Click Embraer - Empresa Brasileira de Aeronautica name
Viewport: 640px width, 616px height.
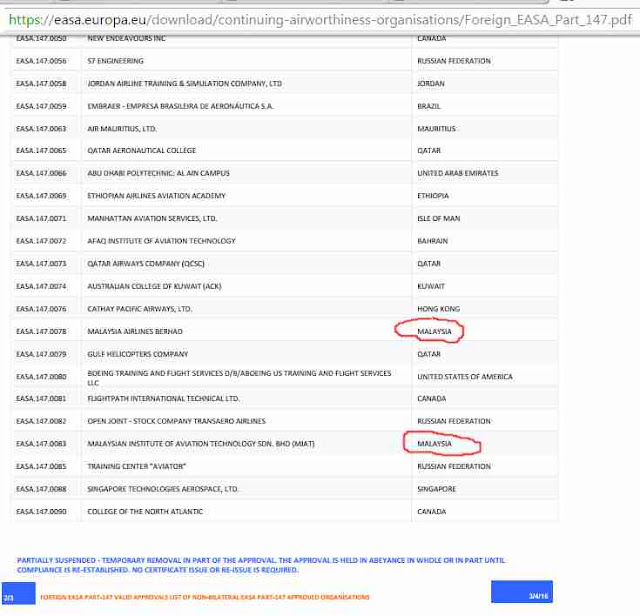point(180,106)
